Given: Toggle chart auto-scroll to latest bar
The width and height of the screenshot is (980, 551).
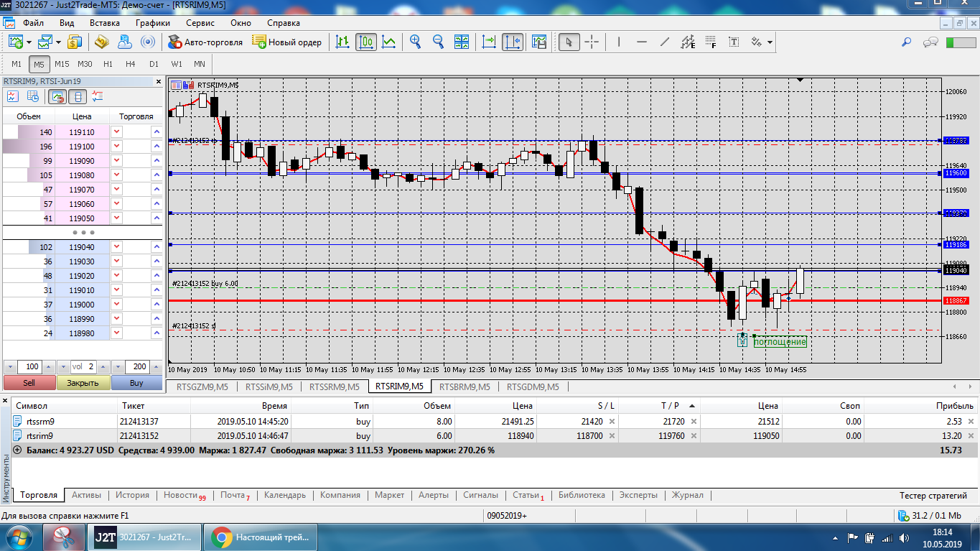Looking at the screenshot, I should [x=489, y=42].
